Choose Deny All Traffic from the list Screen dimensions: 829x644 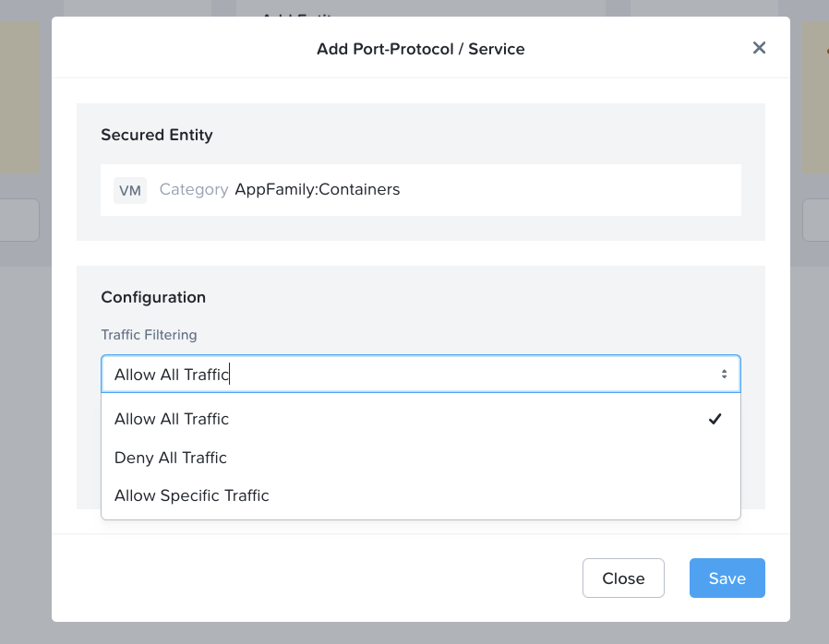171,458
